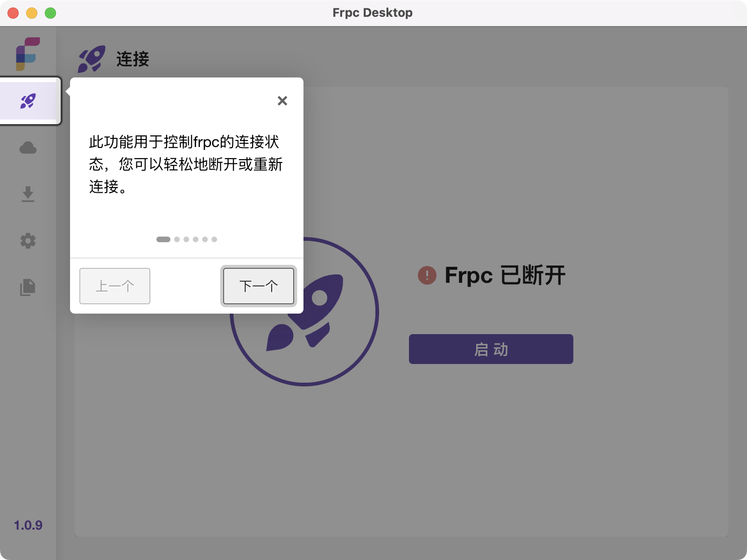
Task: Open the logs document sidebar page
Action: (x=28, y=287)
